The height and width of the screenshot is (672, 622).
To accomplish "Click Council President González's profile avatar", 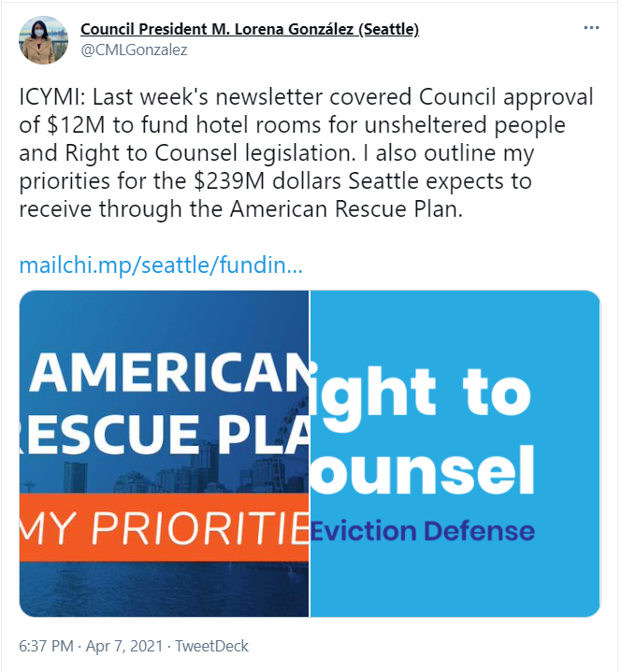I will pos(43,40).
